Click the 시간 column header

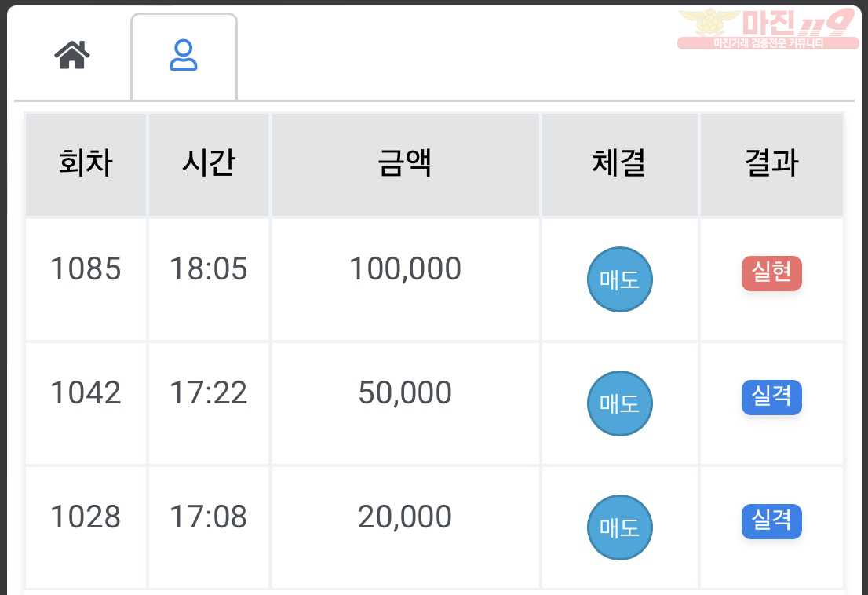[209, 164]
